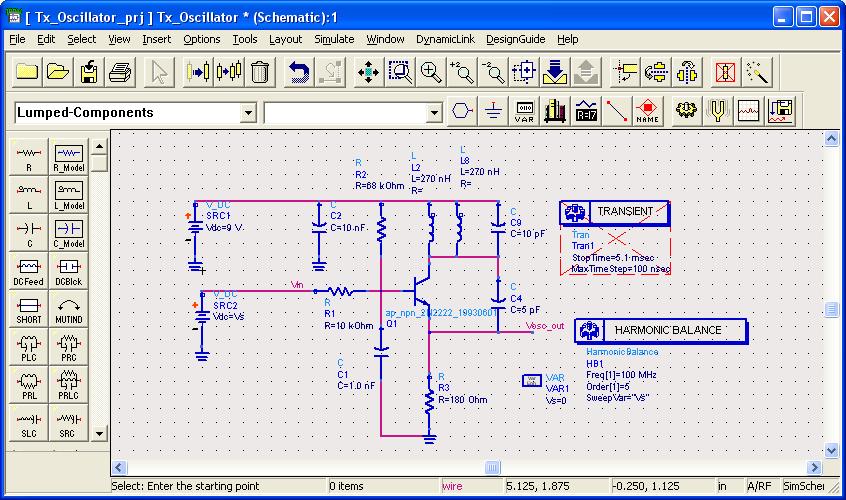Zoom to area with the magnifier-box icon
This screenshot has width=846, height=500.
tap(400, 72)
